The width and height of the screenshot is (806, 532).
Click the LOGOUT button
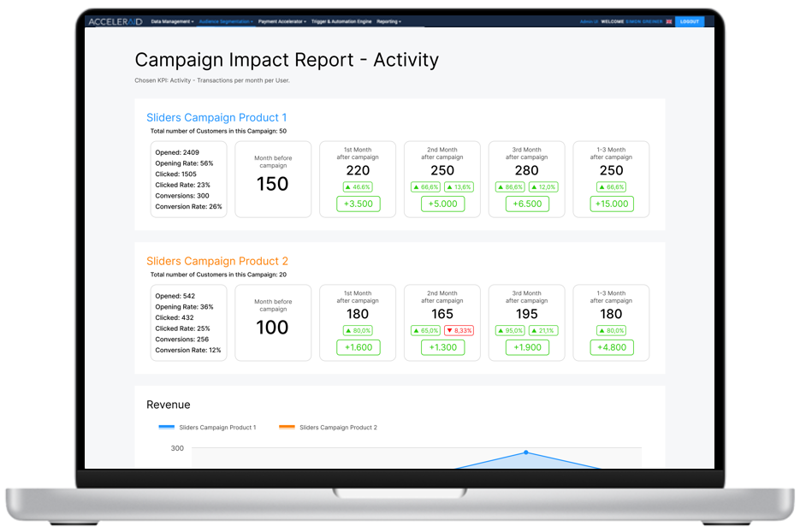(x=690, y=21)
